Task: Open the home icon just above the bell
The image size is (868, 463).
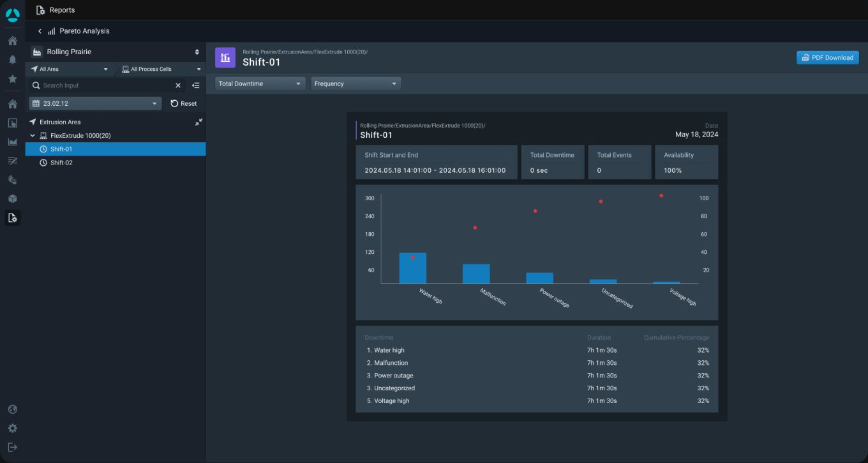Action: (12, 41)
